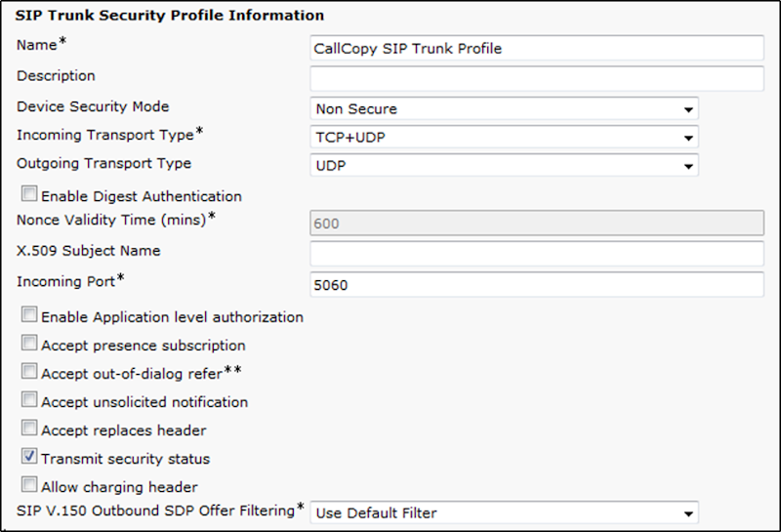This screenshot has width=781, height=532.
Task: Click the TCP+UDP selected value
Action: tap(350, 138)
